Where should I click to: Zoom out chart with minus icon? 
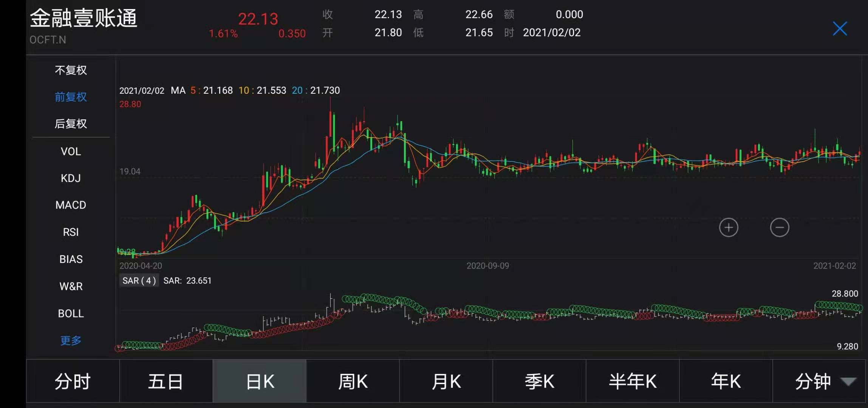779,227
